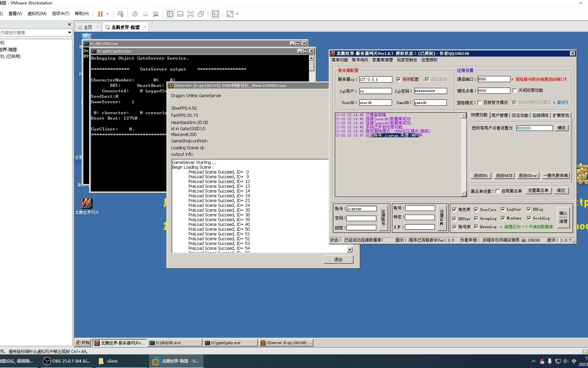Click the gateway log scrollbar down arrow
This screenshot has width=588, height=368.
(x=463, y=194)
